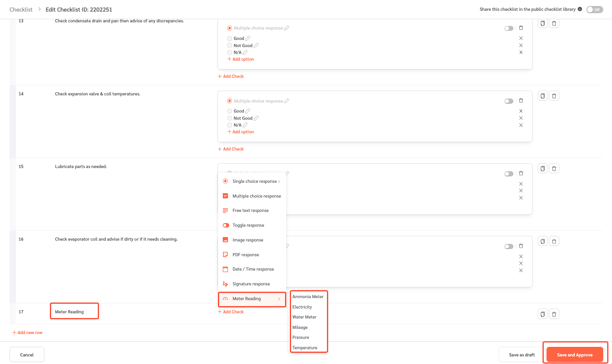Click the trash icon inside row 15's response card
Image resolution: width=612 pixels, height=364 pixels.
point(521,174)
